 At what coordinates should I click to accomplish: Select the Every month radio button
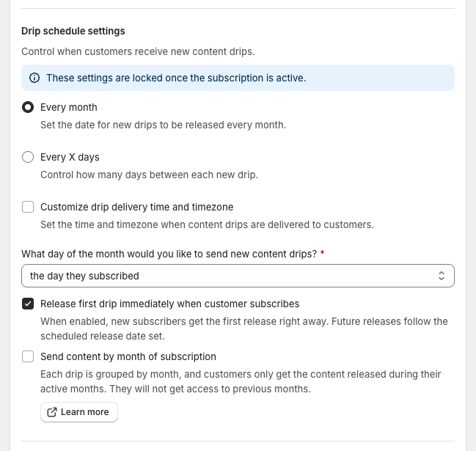[x=28, y=107]
